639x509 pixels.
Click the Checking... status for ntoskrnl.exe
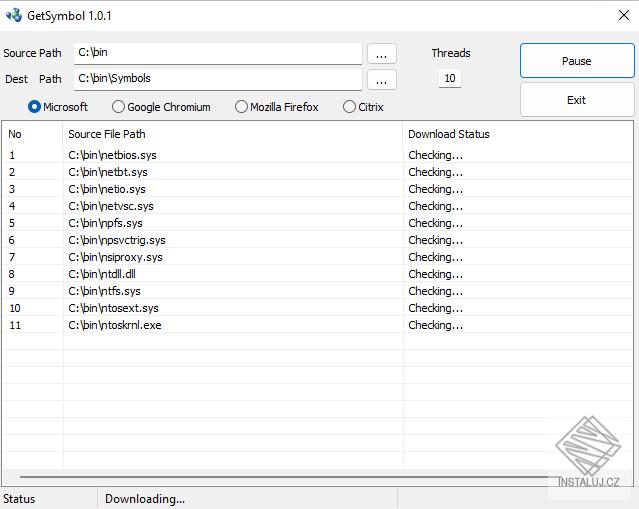435,325
